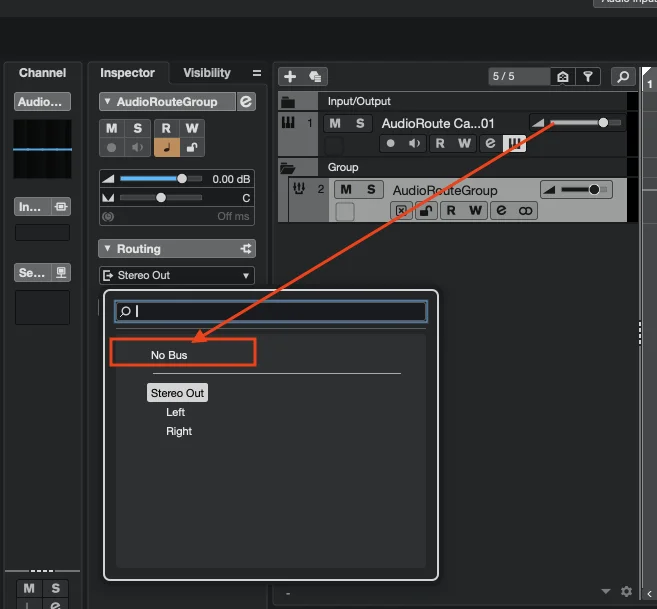
Task: Collapse the Input/Output folder track
Action: click(288, 102)
